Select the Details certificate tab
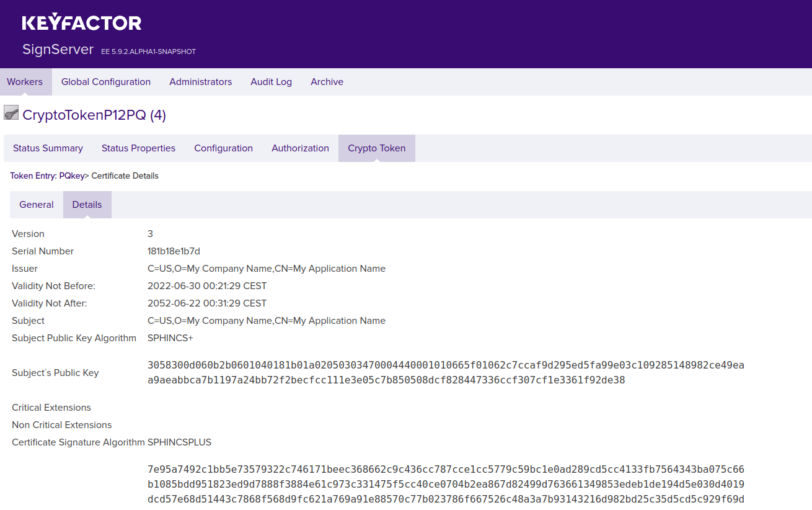Image resolution: width=812 pixels, height=510 pixels. point(87,205)
